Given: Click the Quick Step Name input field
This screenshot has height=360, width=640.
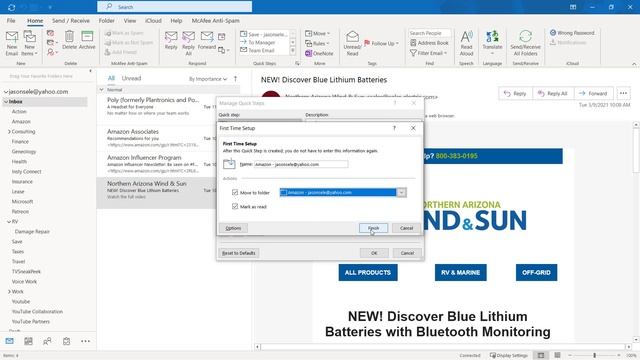Looking at the screenshot, I should pyautogui.click(x=301, y=164).
